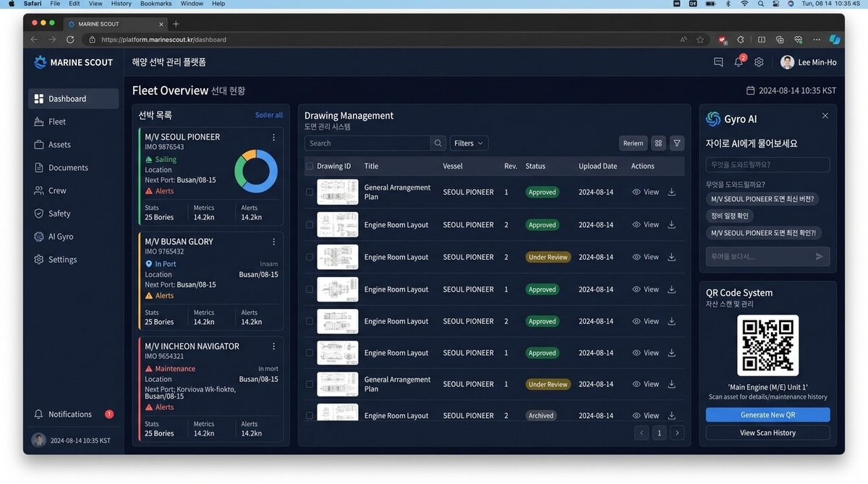
Task: Click the Gyro AI logo icon
Action: click(713, 119)
